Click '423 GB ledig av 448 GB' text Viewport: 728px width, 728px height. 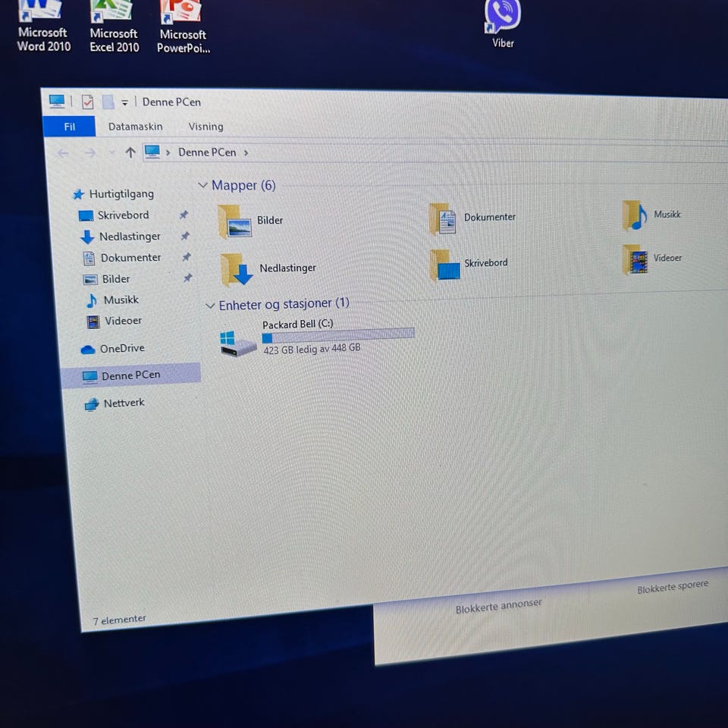(312, 349)
